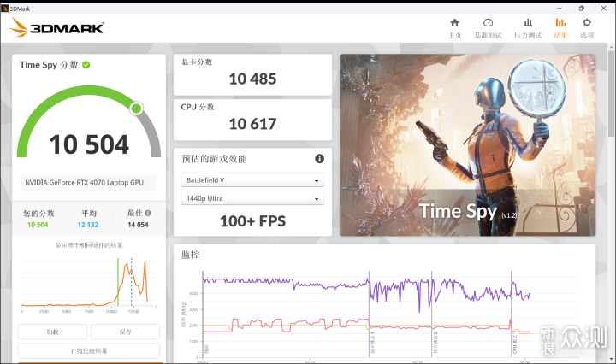Expand the Battlefield V game dropdown
This screenshot has width=616, height=364.
coord(252,180)
